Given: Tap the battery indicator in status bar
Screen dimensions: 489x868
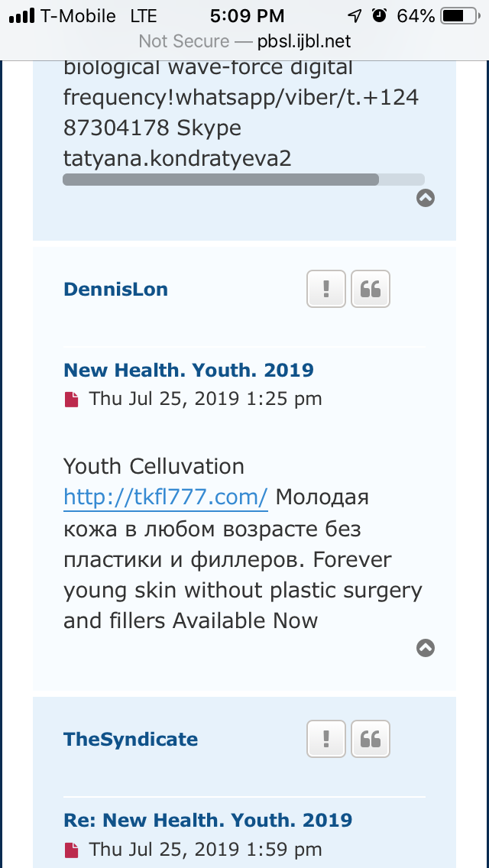Looking at the screenshot, I should click(x=458, y=15).
